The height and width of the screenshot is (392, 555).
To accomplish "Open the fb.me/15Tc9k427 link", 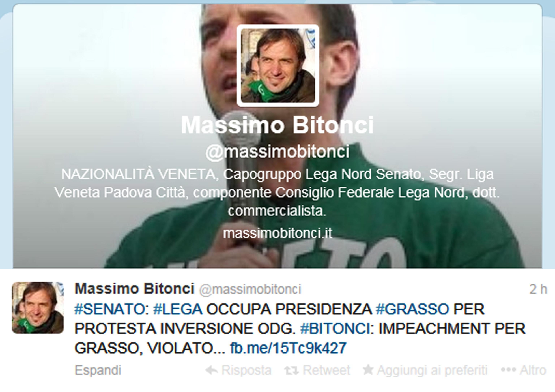I will tap(288, 348).
